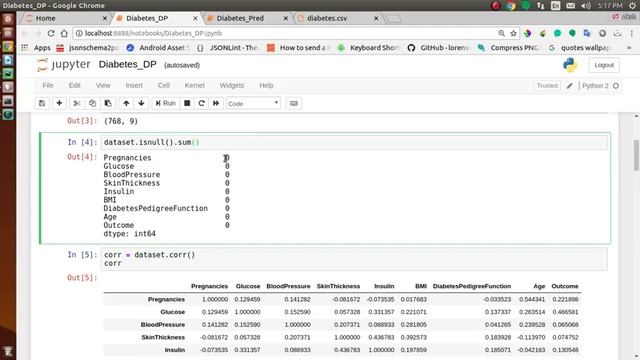640x360 pixels.
Task: Rename notebook via the Diabetes_DP title
Action: tap(127, 64)
